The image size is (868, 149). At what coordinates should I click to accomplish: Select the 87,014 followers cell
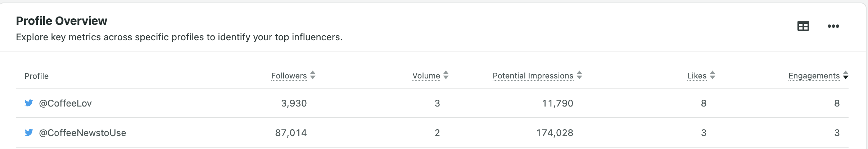[x=291, y=133]
